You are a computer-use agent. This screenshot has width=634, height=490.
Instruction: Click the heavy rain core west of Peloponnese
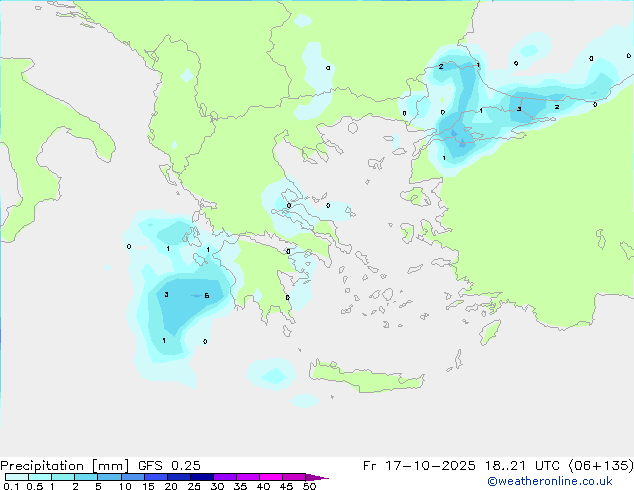(x=190, y=301)
